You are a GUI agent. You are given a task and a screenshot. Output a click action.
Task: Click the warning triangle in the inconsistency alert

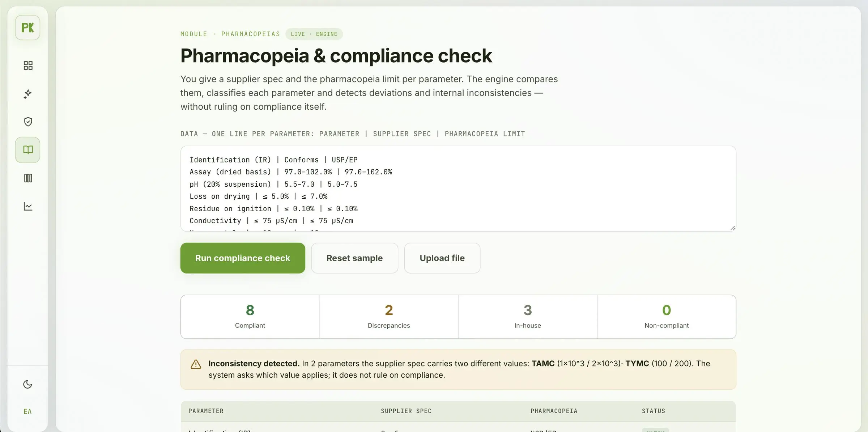[x=196, y=364]
